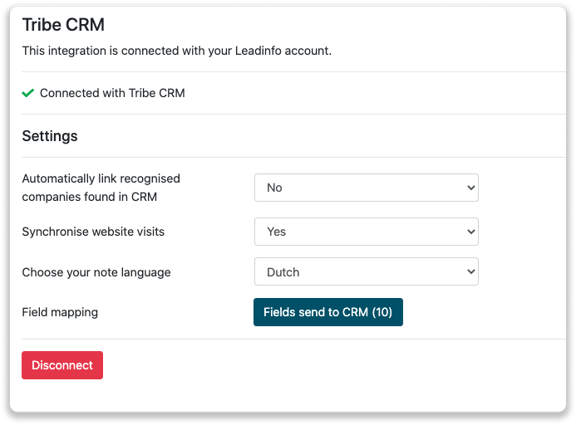The width and height of the screenshot is (576, 425).
Task: Click the 'Synchronise website visits' label
Action: pyautogui.click(x=93, y=232)
